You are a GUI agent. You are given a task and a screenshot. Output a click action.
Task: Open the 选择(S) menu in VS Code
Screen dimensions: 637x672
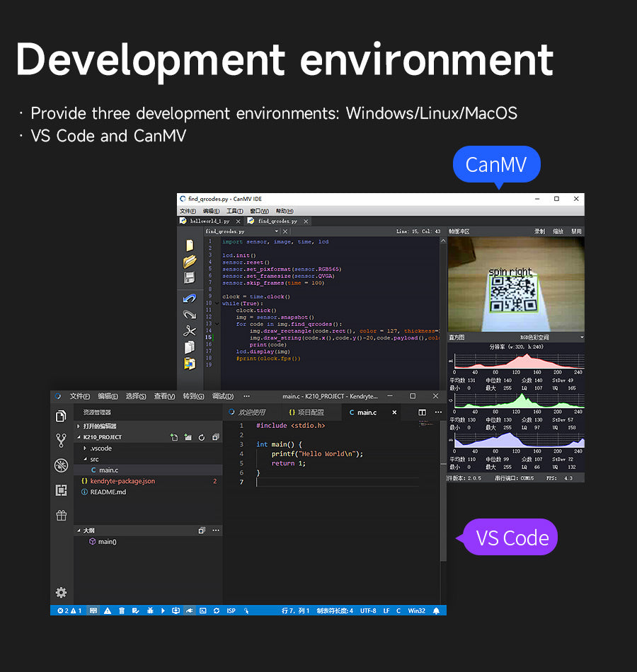click(x=136, y=396)
